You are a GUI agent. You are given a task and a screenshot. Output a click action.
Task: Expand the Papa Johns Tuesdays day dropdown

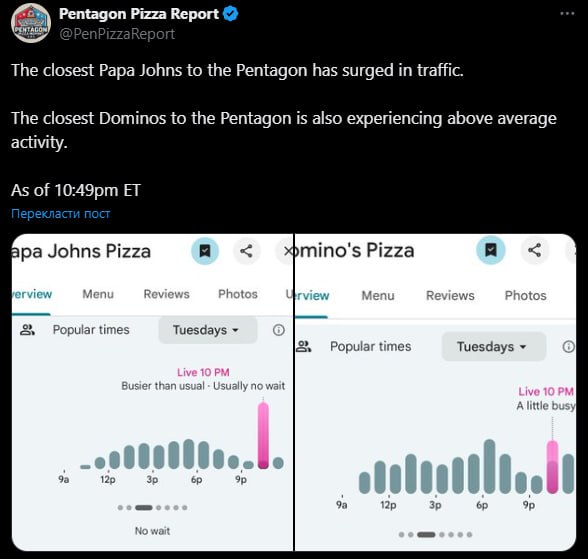pyautogui.click(x=208, y=330)
